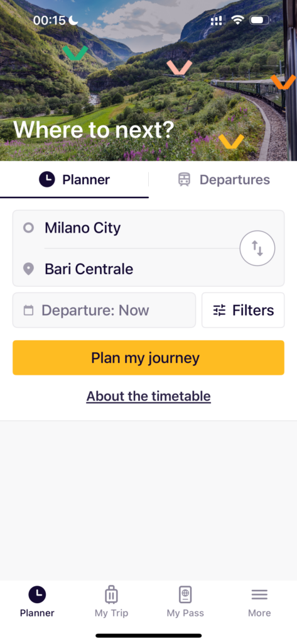Open My Trip suitcase icon
Viewport: 297px width, 644px height.
click(111, 594)
